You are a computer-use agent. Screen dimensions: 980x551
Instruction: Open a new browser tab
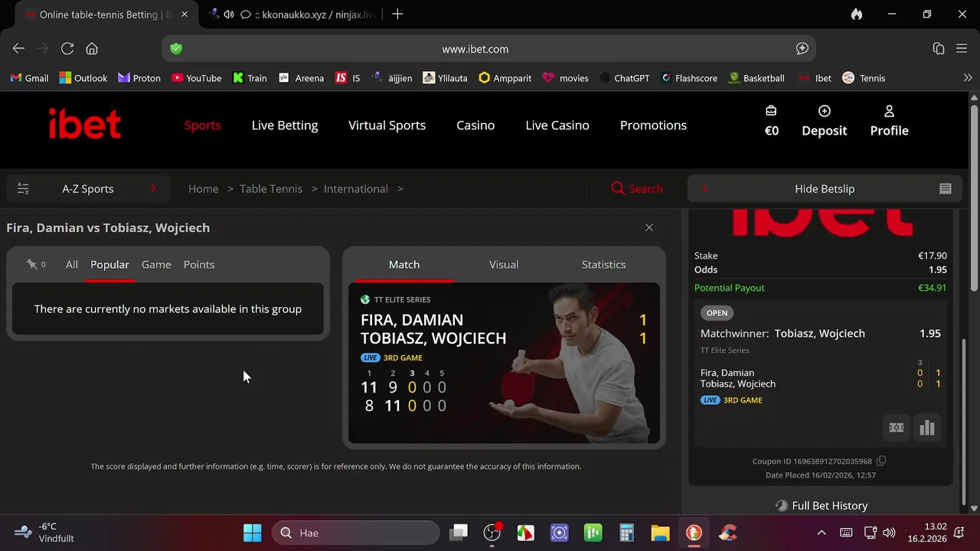click(397, 14)
